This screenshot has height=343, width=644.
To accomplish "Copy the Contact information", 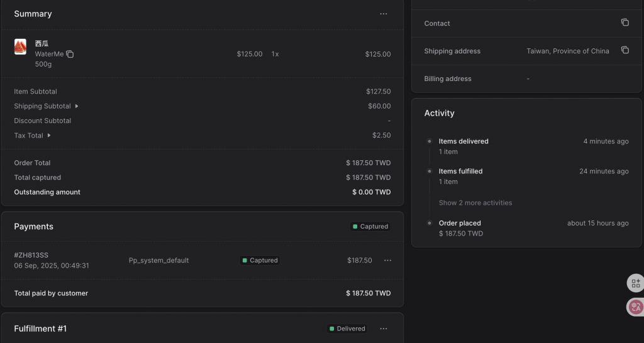I will (x=625, y=23).
